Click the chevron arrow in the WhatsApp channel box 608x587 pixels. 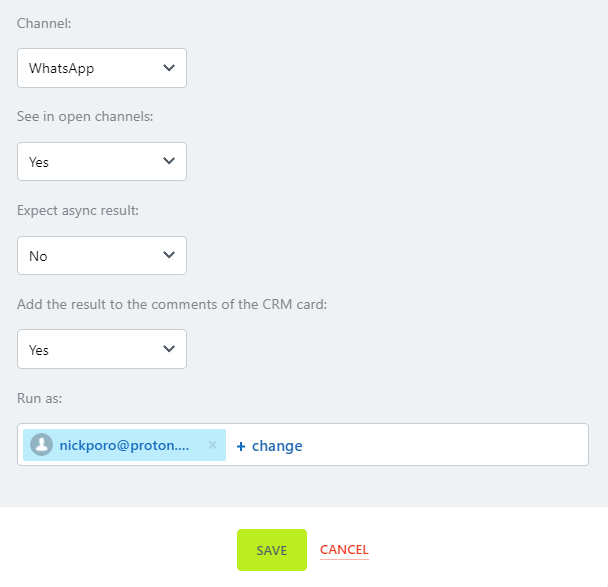coord(168,68)
